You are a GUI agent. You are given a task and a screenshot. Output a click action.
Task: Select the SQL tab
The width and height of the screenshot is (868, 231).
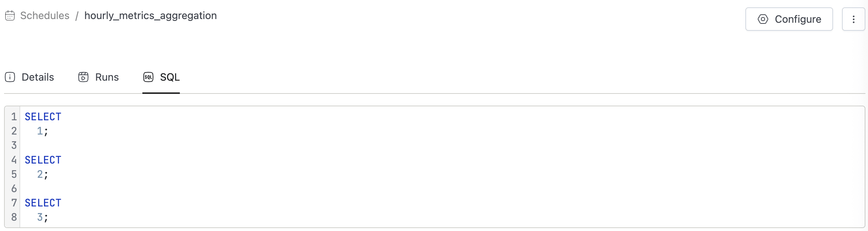(161, 77)
